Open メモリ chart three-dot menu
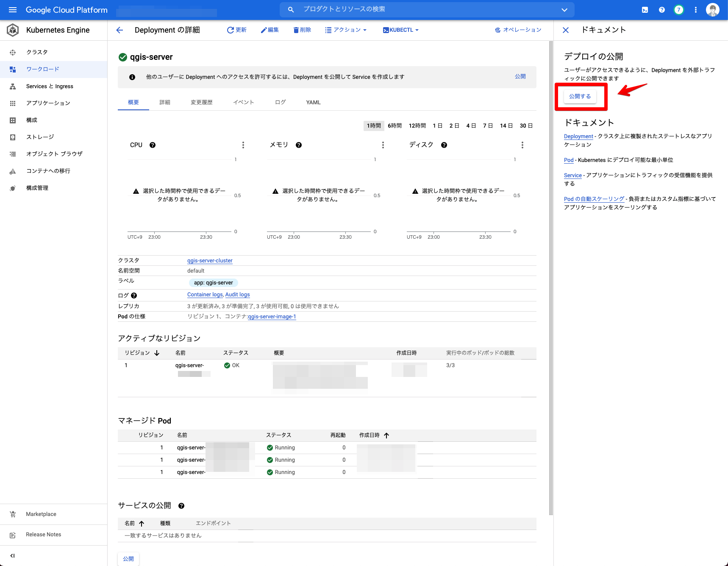Viewport: 728px width, 566px height. [x=383, y=145]
